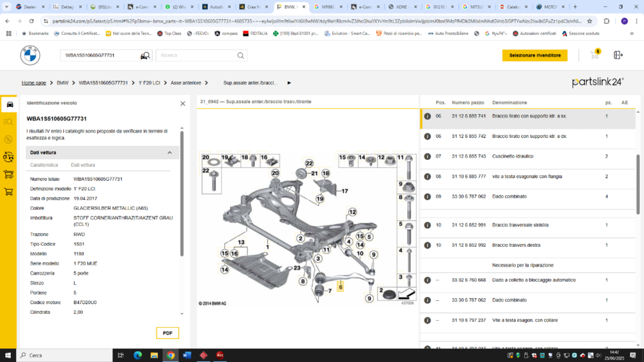The height and width of the screenshot is (362, 644).
Task: Click the Ricerca search input field
Action: [196, 56]
